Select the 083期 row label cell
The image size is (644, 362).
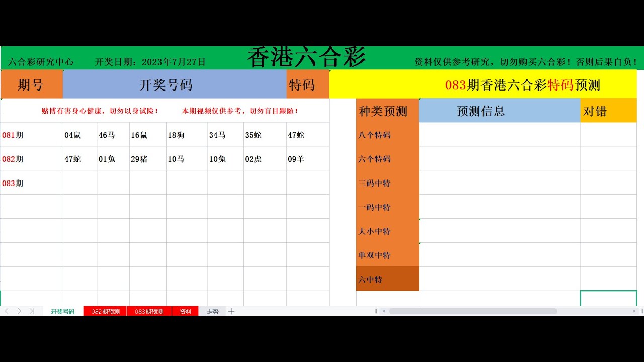click(x=32, y=183)
